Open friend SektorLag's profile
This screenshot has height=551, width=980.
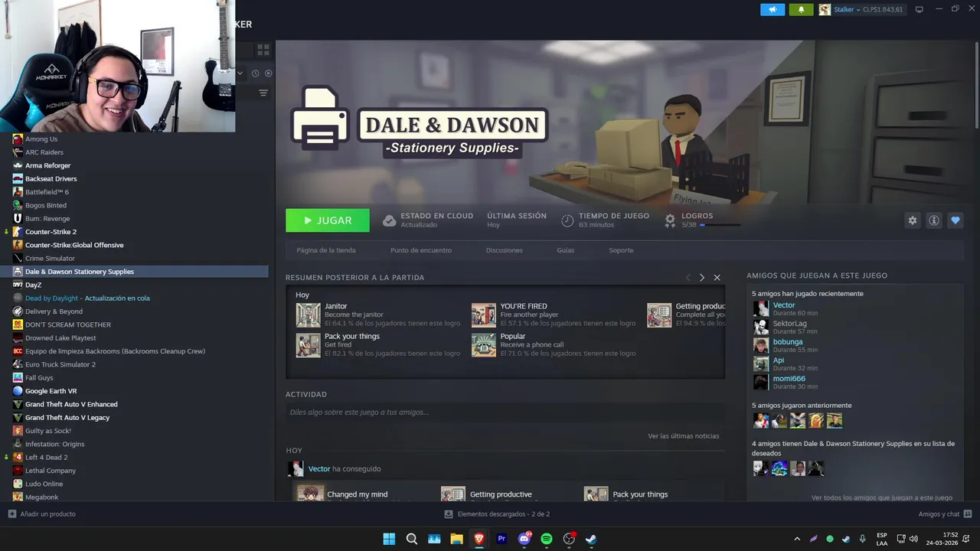tap(790, 324)
